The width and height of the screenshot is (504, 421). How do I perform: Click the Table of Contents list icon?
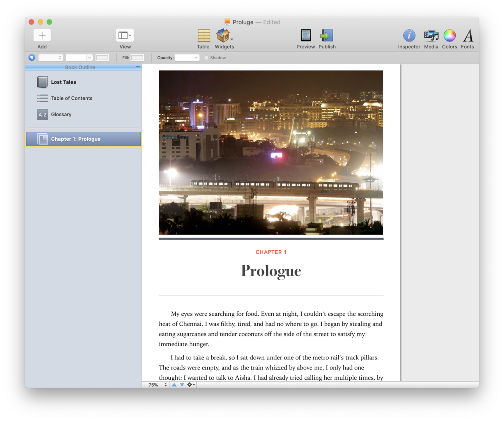coord(42,98)
